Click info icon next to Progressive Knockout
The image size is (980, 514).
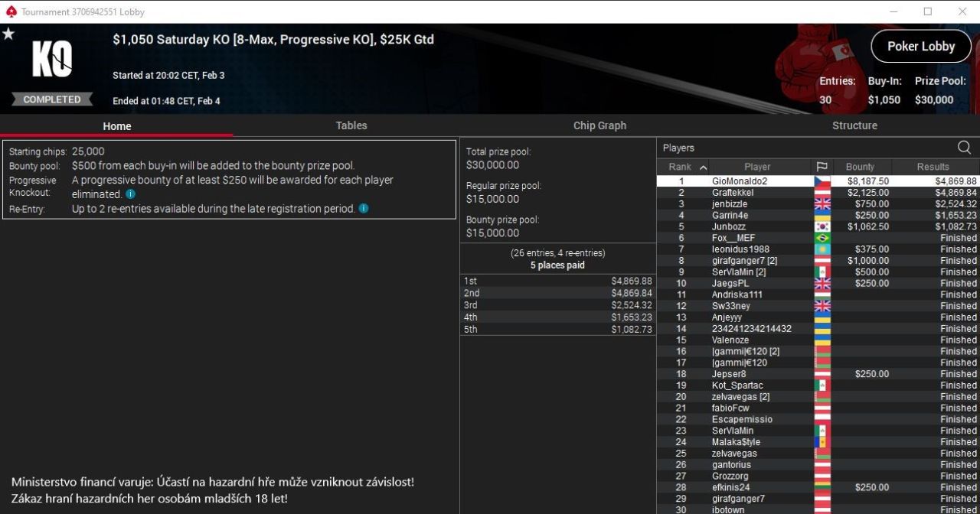130,194
